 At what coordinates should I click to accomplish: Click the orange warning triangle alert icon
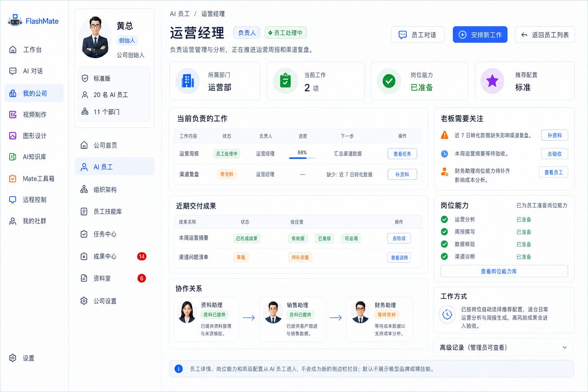pos(444,135)
